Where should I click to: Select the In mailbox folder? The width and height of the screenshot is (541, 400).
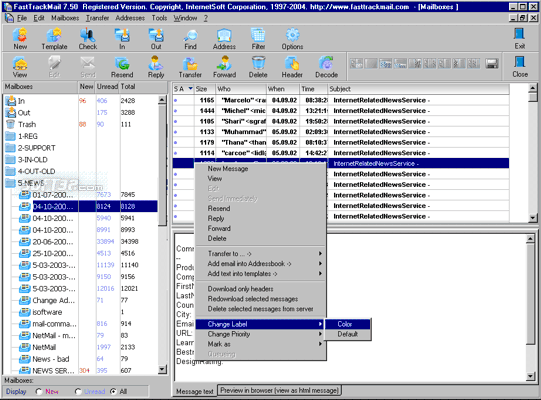[21, 101]
